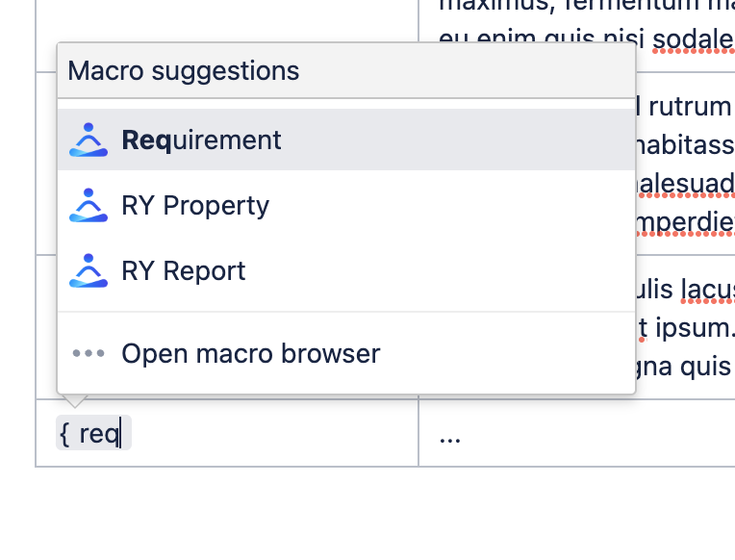Screen dimensions: 735x560
Task: Click the '...' table cell
Action: (575, 434)
